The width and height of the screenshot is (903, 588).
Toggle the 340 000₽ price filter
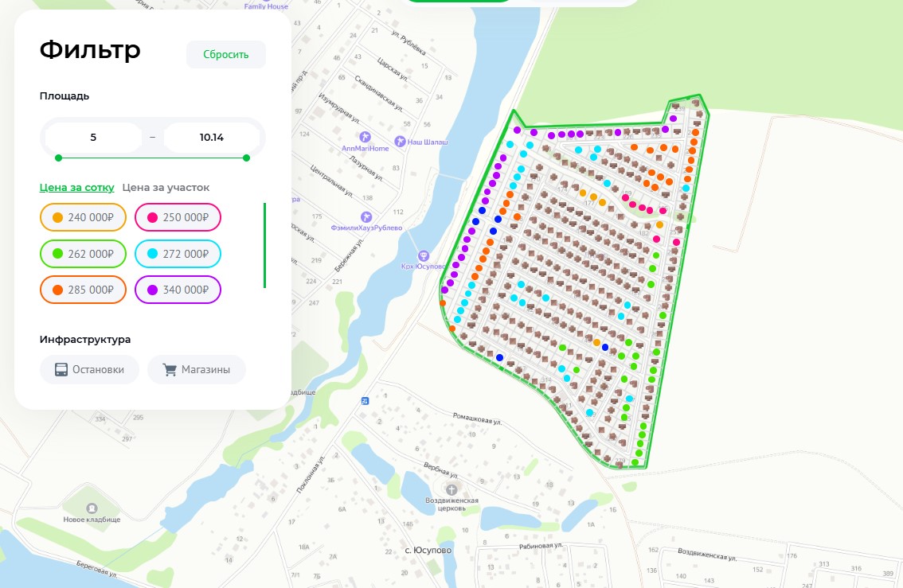(x=178, y=290)
